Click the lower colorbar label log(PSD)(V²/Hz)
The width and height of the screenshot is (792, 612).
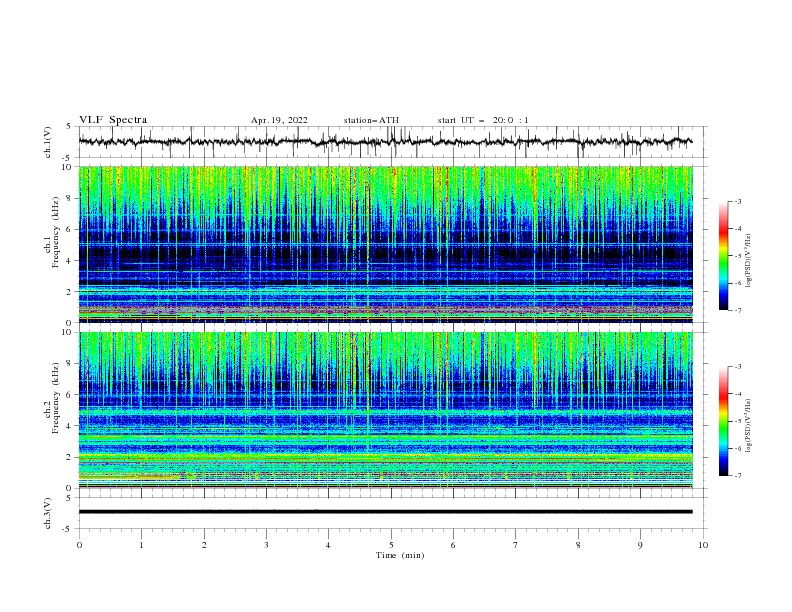coord(749,426)
